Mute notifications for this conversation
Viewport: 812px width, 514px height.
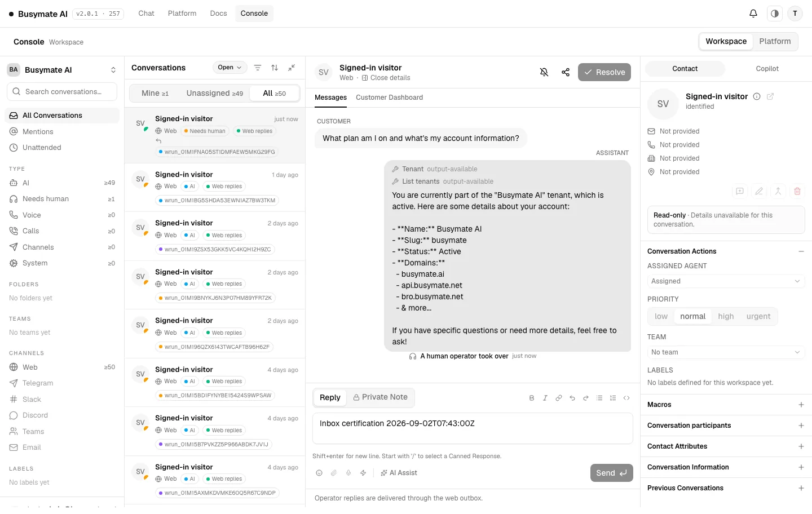544,72
